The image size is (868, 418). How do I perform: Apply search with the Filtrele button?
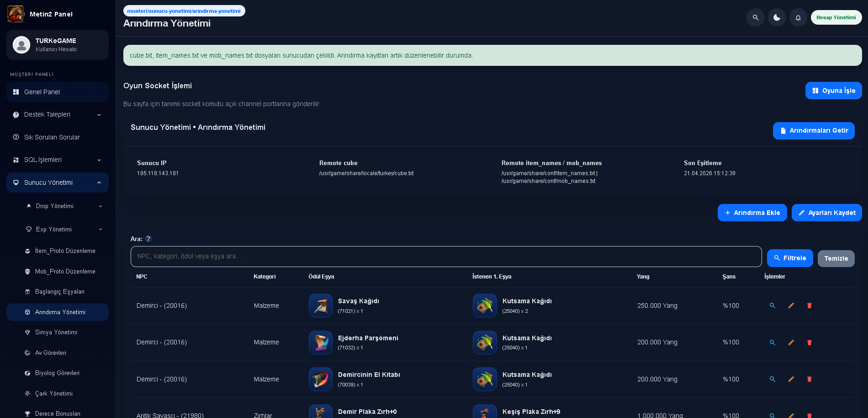click(x=790, y=258)
